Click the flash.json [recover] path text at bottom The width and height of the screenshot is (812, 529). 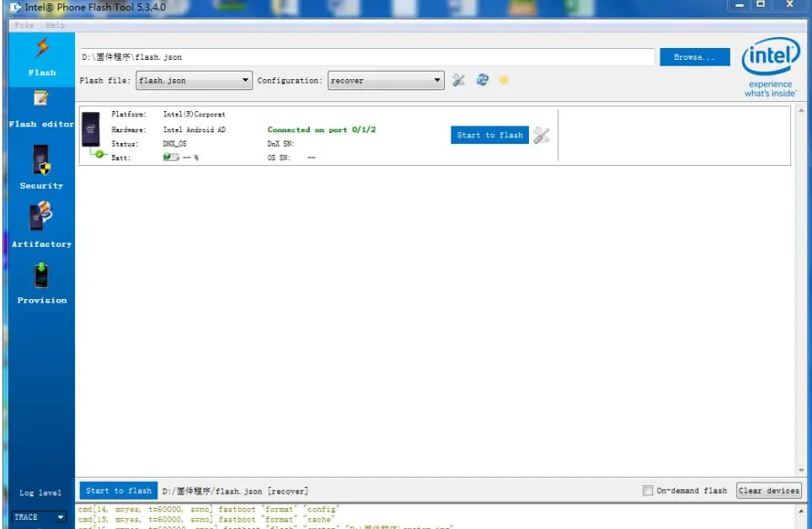[x=235, y=491]
